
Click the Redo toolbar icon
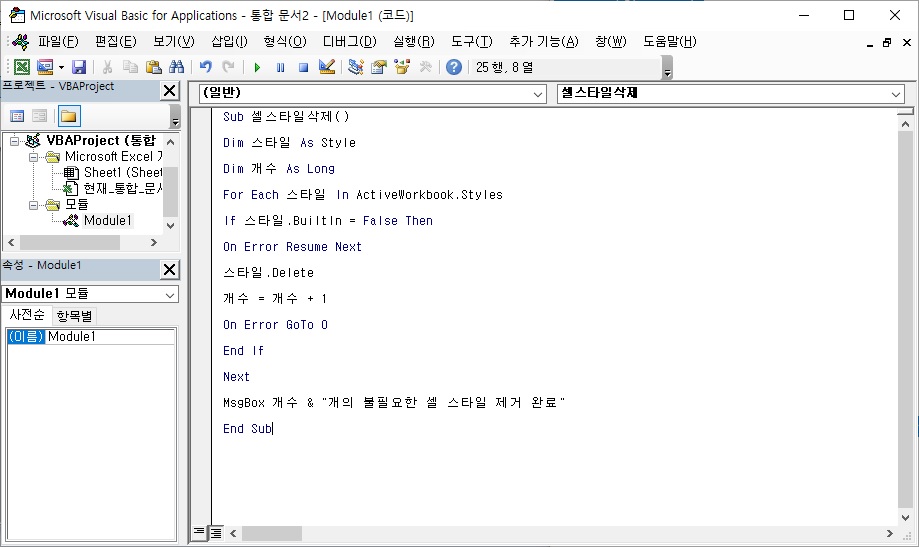(x=228, y=67)
